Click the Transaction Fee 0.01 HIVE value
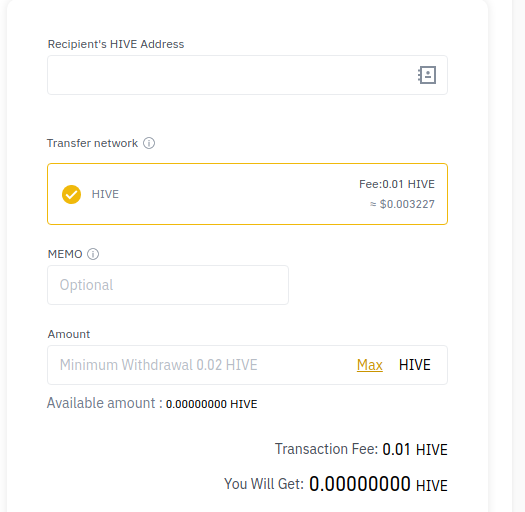Image resolution: width=525 pixels, height=512 pixels. pos(415,449)
